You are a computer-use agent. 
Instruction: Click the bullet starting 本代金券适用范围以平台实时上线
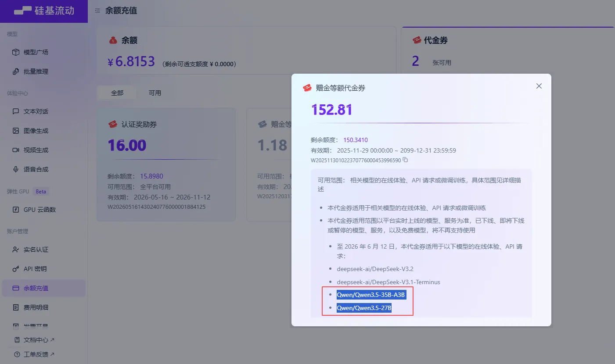426,225
